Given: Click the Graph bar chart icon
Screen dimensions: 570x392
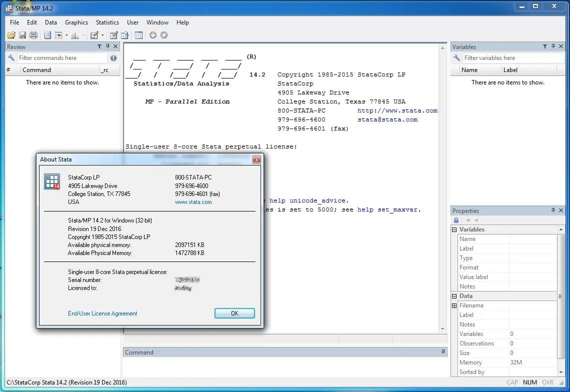Looking at the screenshot, I should [75, 35].
